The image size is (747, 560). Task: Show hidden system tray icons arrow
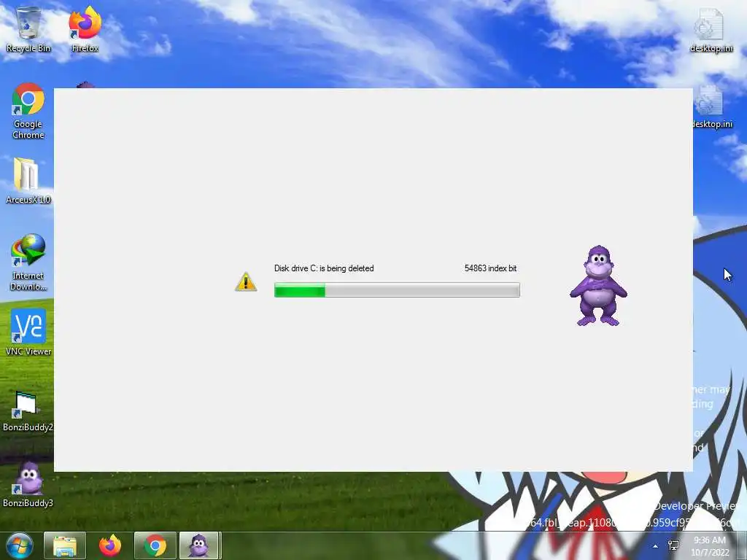(656, 546)
